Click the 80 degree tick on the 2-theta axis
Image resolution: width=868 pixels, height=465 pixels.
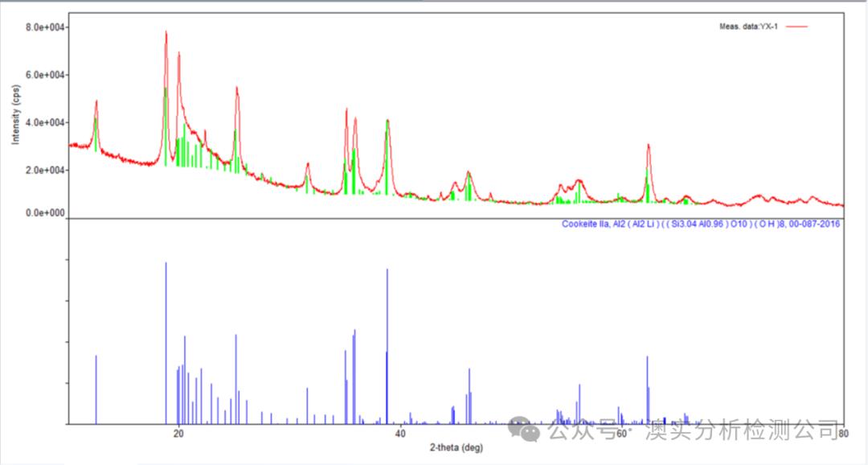[x=843, y=433]
